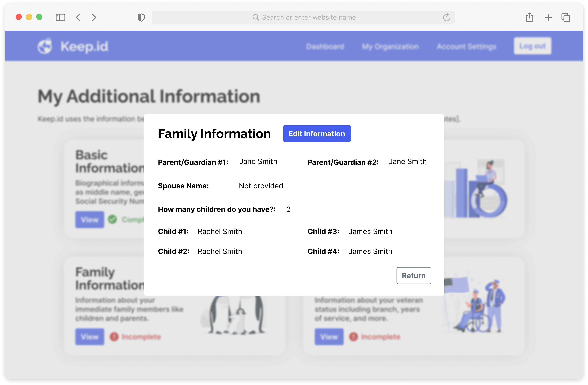
Task: Open a new tab with plus icon
Action: [x=548, y=17]
